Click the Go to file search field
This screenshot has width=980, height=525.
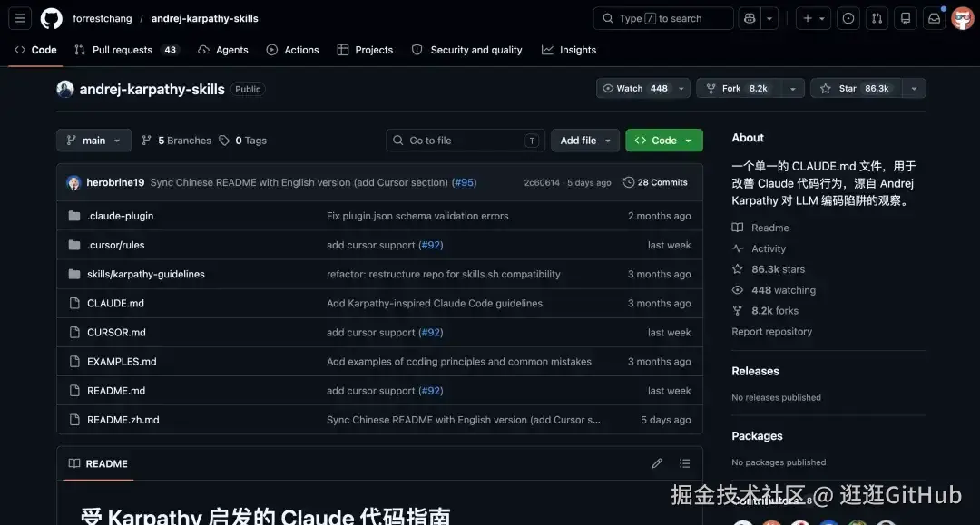point(465,141)
